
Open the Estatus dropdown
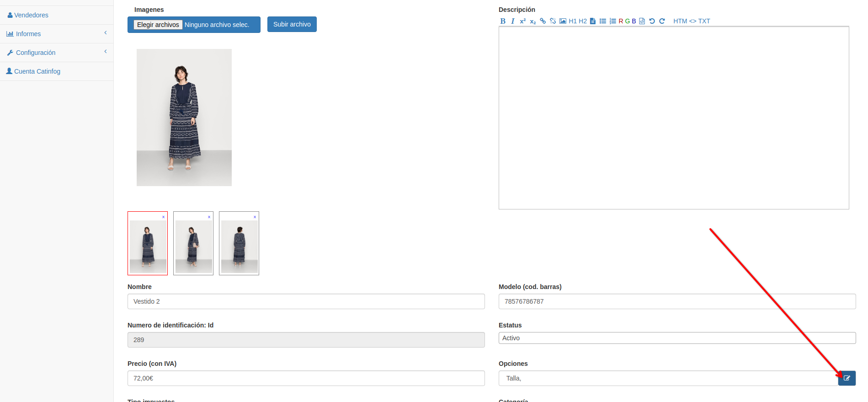pos(676,338)
